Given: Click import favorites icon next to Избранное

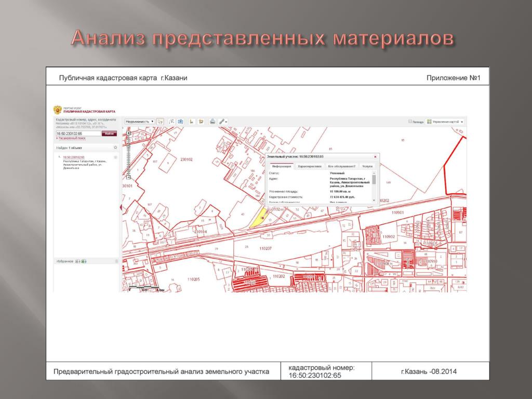Looking at the screenshot, I should pyautogui.click(x=78, y=261).
